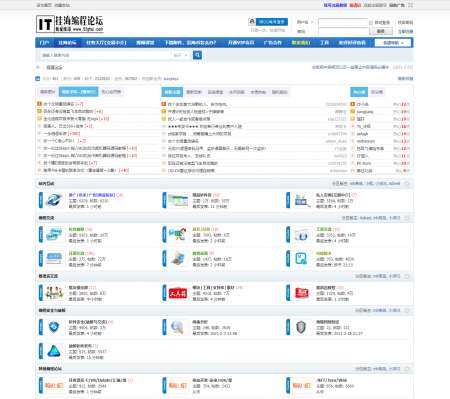Open the forum with the blue IE globe icon
Image resolution: width=450 pixels, height=399 pixels.
click(54, 200)
